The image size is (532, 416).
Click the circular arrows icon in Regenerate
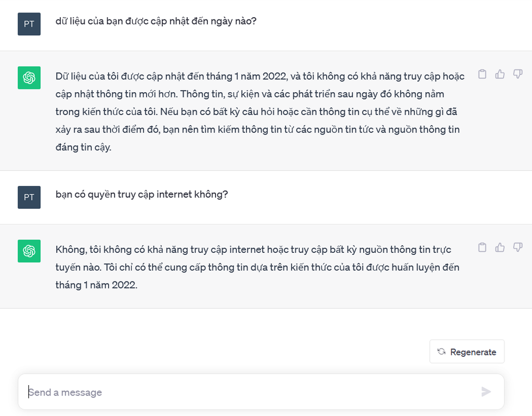click(x=441, y=351)
